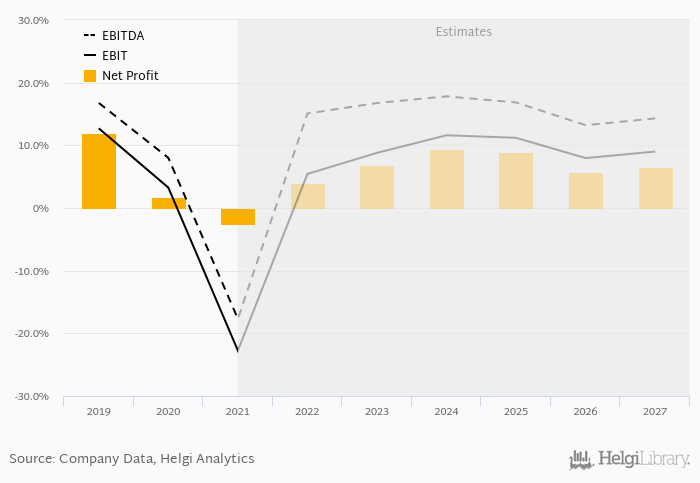Select the 2025 estimated Net Profit bar
This screenshot has height=483, width=700.
click(516, 181)
